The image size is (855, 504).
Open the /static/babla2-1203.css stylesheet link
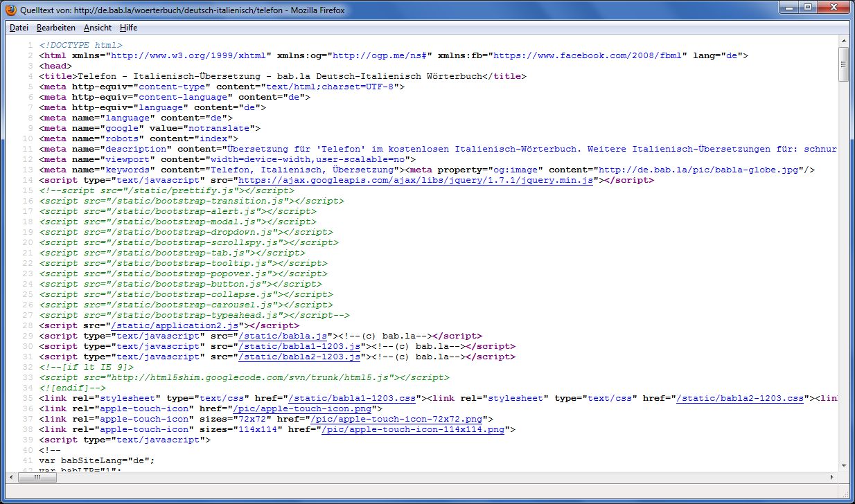click(x=740, y=398)
